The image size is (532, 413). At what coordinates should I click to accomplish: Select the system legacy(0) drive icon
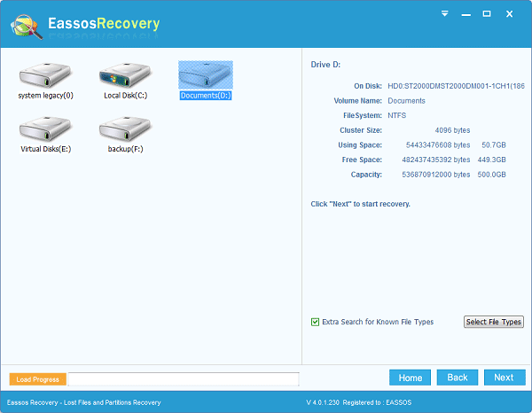tap(45, 75)
